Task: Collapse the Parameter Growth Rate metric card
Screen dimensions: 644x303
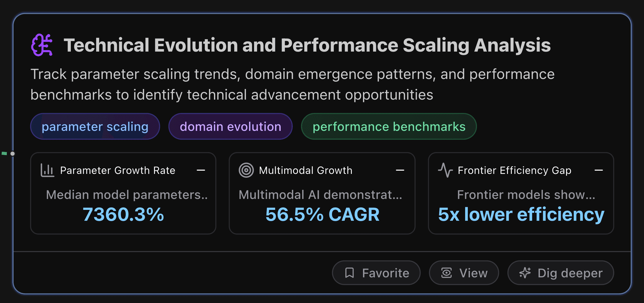Action: tap(201, 170)
